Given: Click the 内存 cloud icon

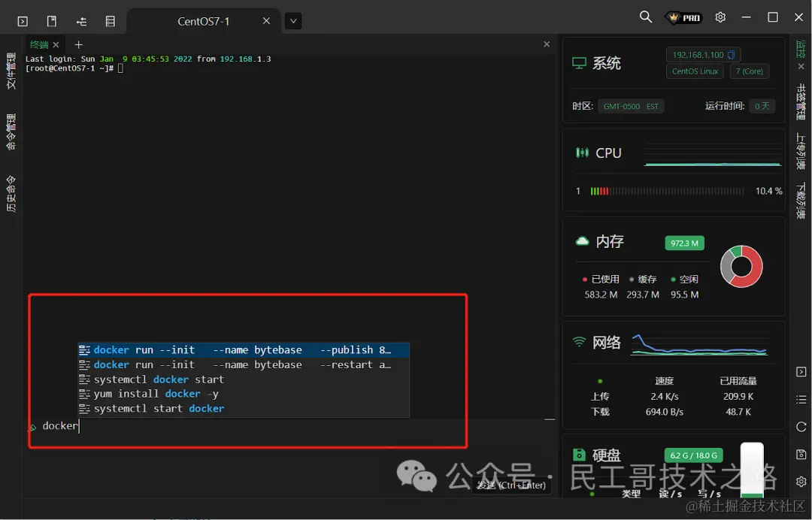Looking at the screenshot, I should click(x=582, y=241).
